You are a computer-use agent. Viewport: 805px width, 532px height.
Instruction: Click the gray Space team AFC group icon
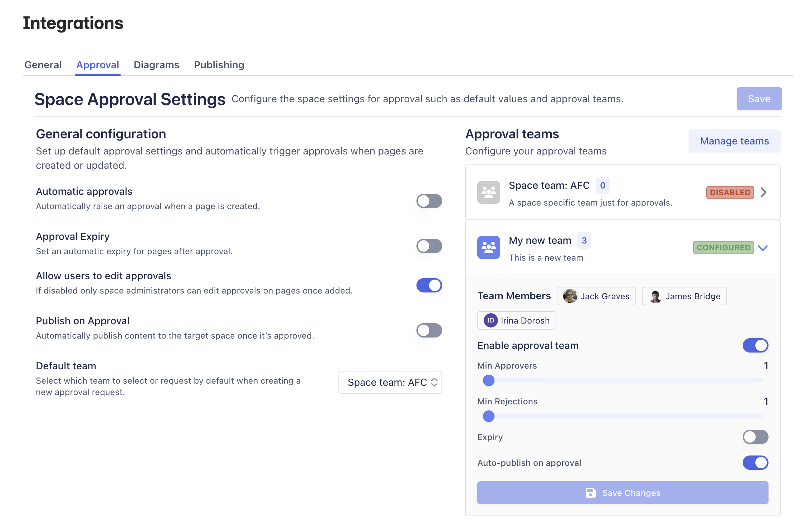tap(488, 192)
